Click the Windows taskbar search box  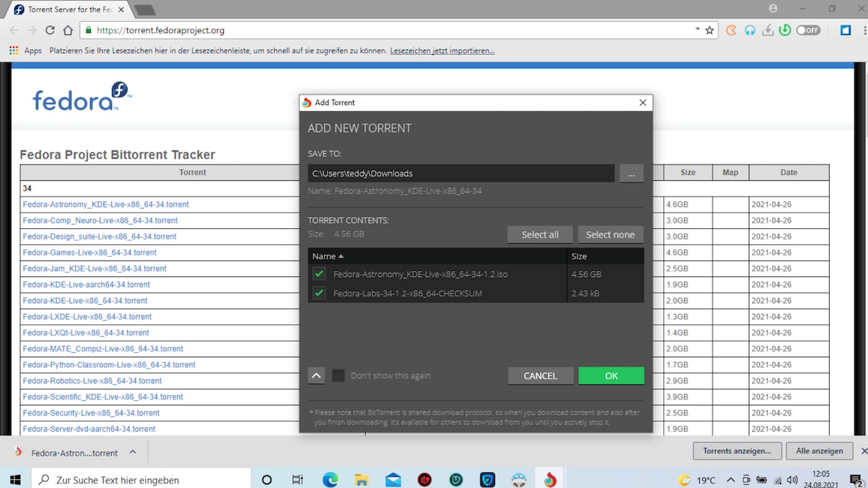click(141, 480)
